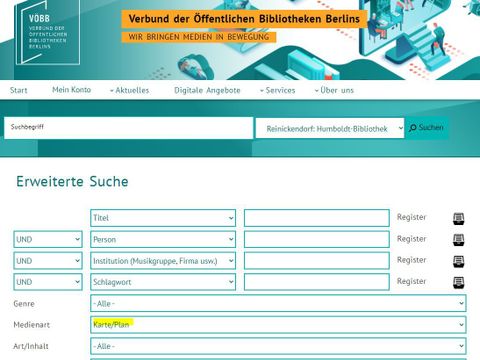
Task: Click Register link in Titel row
Action: 411,217
